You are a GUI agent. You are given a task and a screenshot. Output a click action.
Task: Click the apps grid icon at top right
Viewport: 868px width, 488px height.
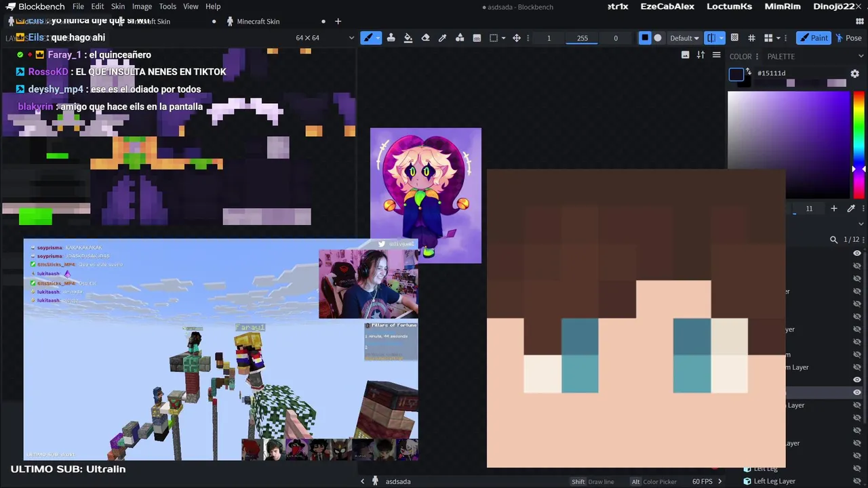860,22
